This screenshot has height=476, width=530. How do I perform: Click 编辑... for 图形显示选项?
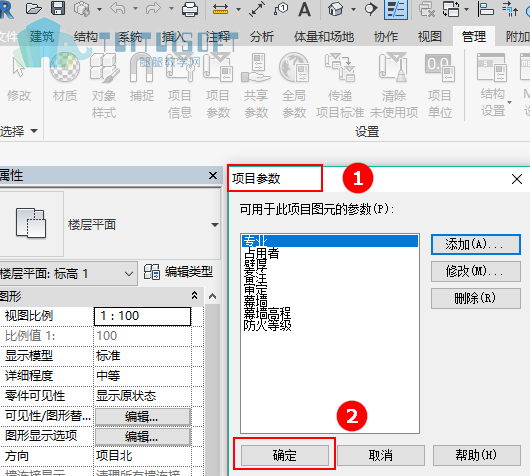tap(143, 437)
